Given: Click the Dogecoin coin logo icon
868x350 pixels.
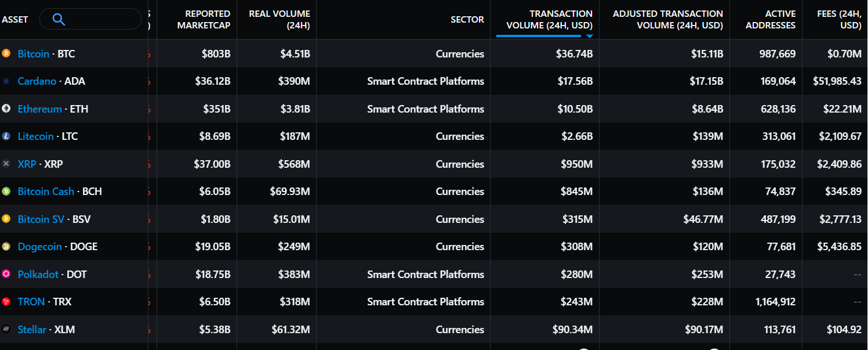Looking at the screenshot, I should 6,246.
